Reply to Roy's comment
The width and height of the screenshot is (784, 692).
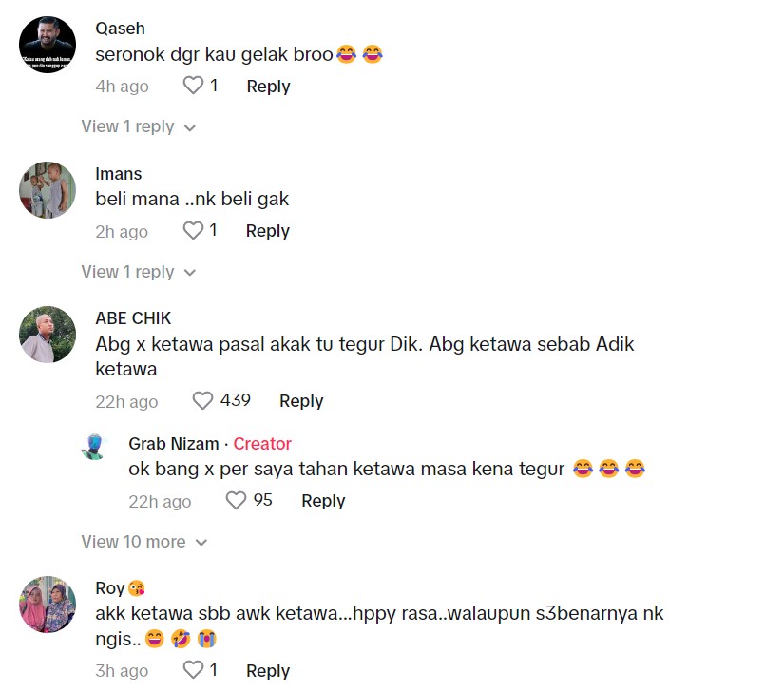click(268, 670)
